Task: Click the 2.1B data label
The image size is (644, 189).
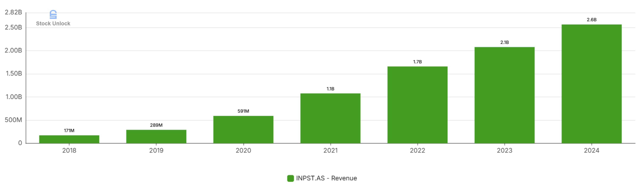Action: click(x=505, y=42)
